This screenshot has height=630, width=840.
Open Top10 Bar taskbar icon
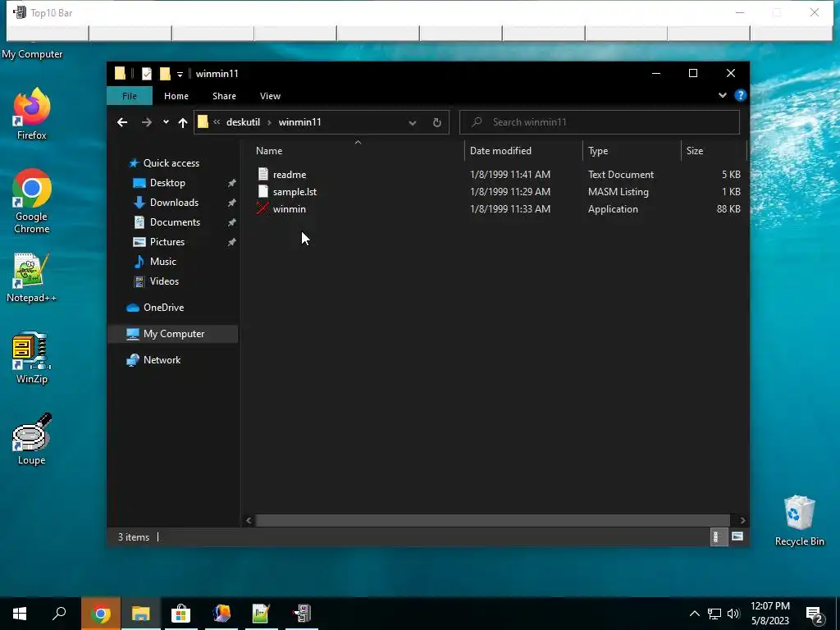302,614
